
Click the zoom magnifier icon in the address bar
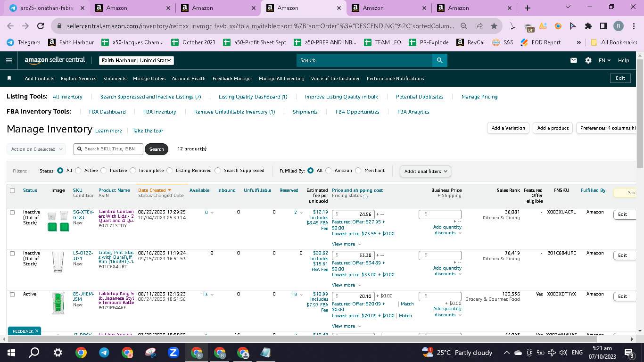click(x=464, y=26)
